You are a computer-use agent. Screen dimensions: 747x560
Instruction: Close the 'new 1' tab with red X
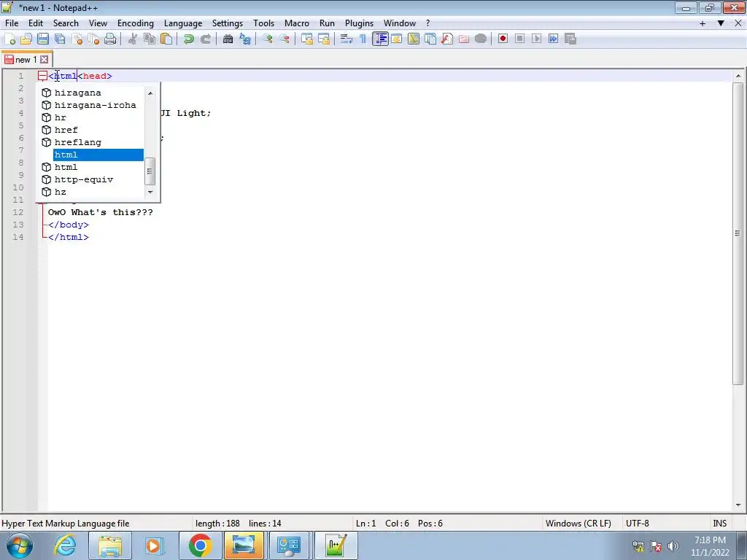(x=44, y=60)
